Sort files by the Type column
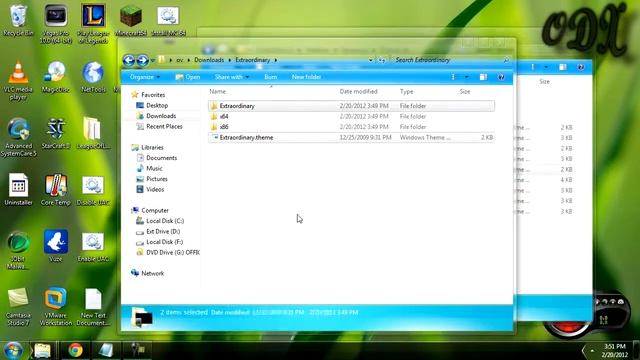Viewport: 640px width, 360px height. click(x=406, y=91)
